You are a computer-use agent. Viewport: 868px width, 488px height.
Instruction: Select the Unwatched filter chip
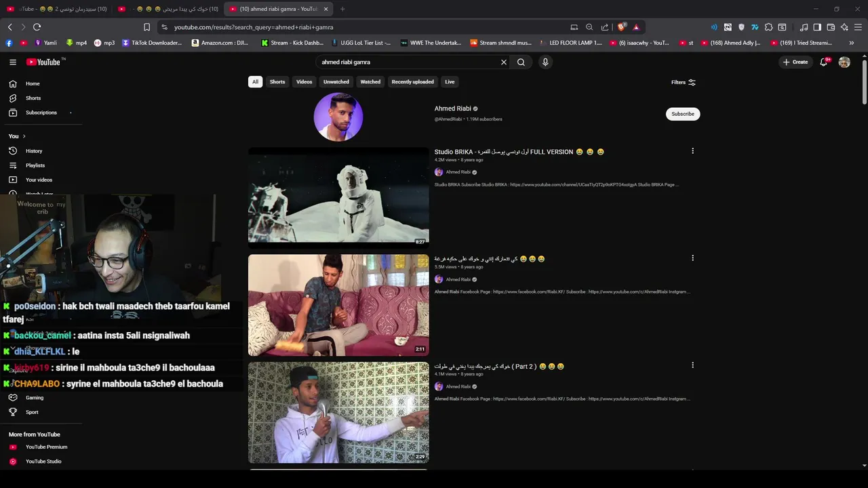coord(336,82)
